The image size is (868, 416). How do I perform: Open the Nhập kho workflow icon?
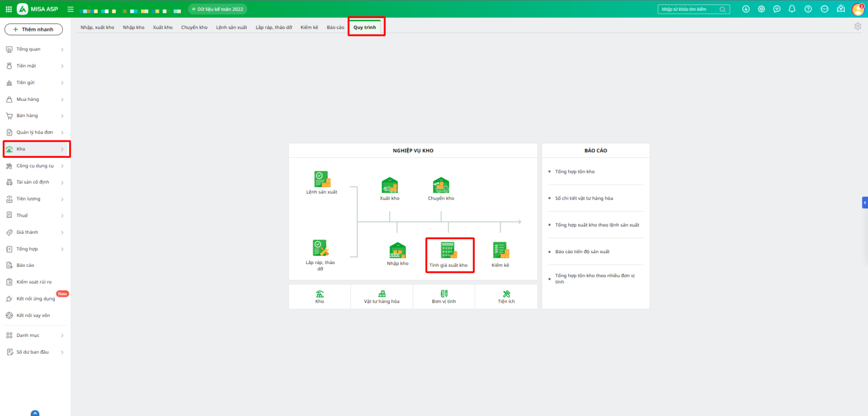point(398,251)
